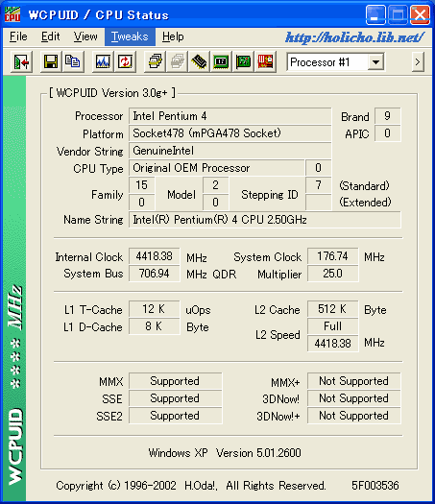Click the L2 Speed field below Full
Screen dimensions: 435x504
tap(333, 344)
